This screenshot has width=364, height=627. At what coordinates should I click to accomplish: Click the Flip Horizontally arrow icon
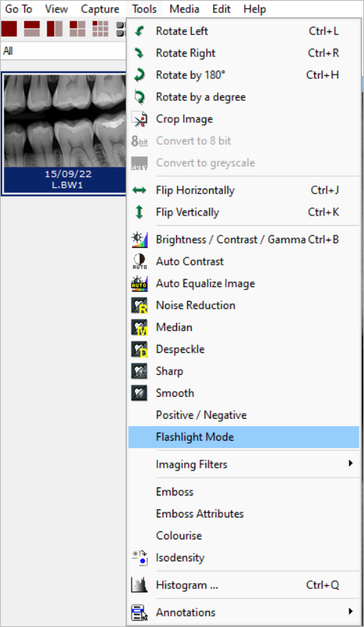pyautogui.click(x=139, y=190)
